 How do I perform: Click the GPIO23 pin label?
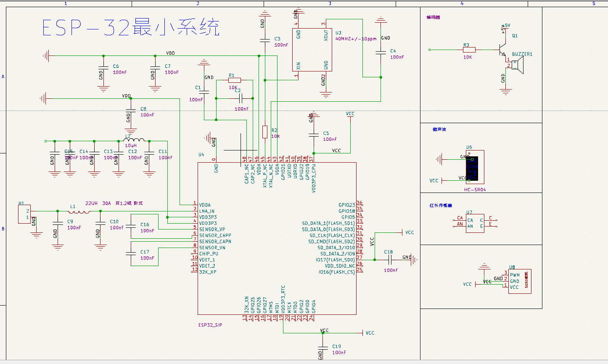tap(347, 205)
